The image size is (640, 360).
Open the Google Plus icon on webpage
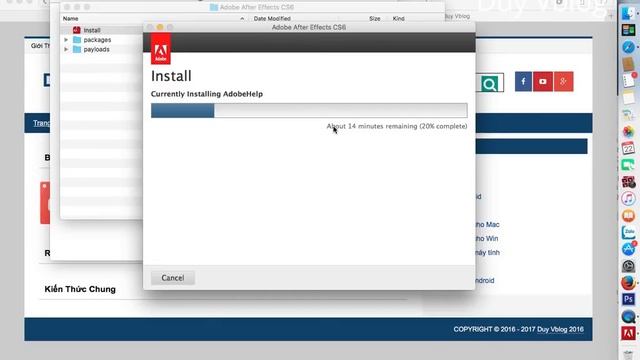(564, 82)
